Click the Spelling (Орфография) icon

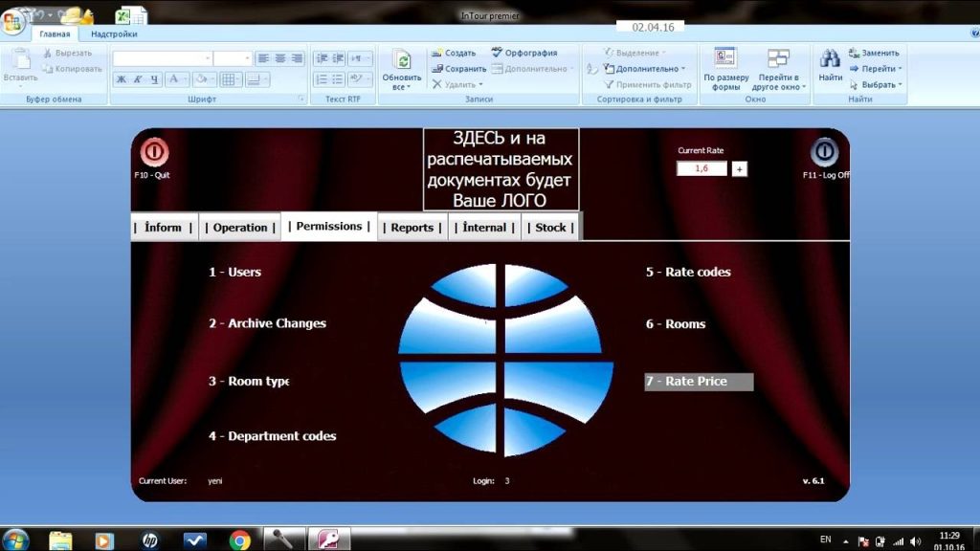[x=498, y=53]
